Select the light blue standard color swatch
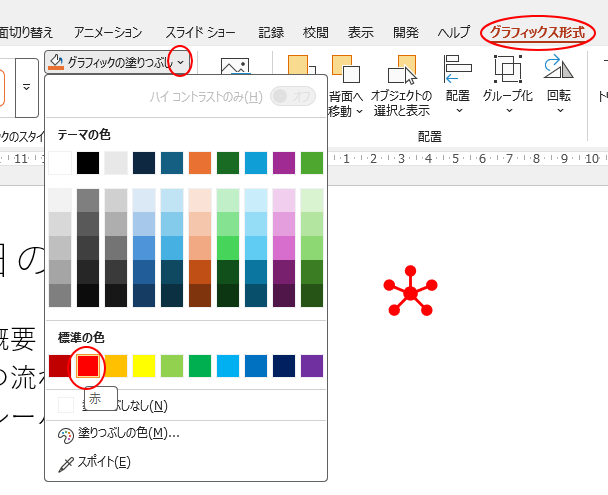This screenshot has height=495, width=608. point(228,366)
